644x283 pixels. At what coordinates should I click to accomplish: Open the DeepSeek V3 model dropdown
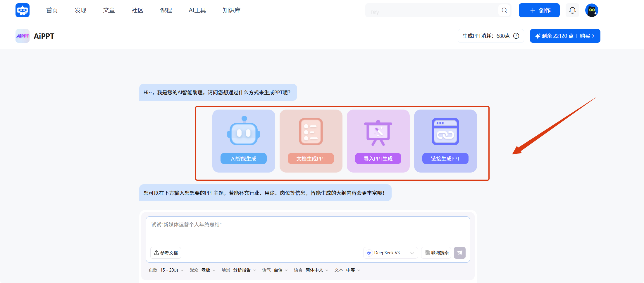[390, 253]
